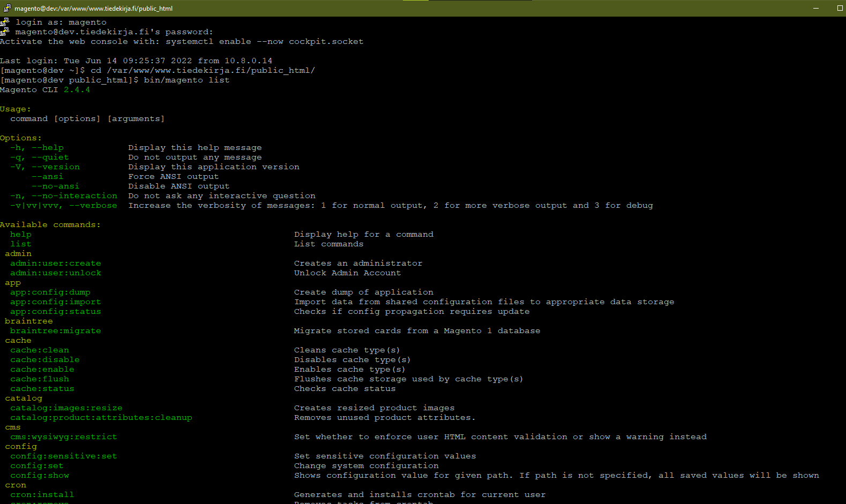Screen dimensions: 846x504
Task: Click the 'list' command entry
Action: coord(21,244)
